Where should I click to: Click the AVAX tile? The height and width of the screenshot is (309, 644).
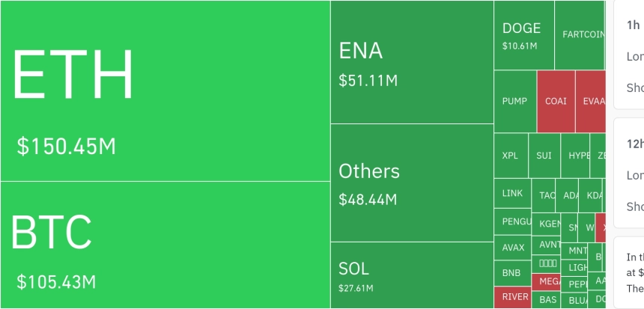tap(513, 248)
